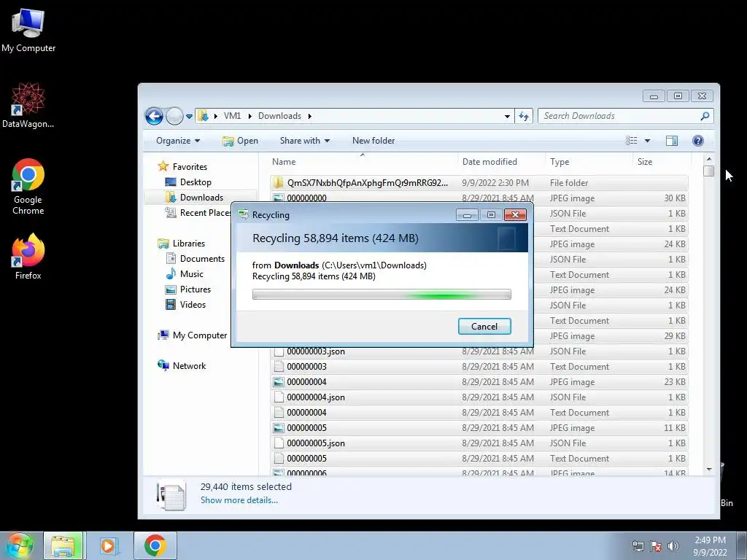Open Windows Media Player taskbar icon
The width and height of the screenshot is (747, 560).
coord(108,545)
